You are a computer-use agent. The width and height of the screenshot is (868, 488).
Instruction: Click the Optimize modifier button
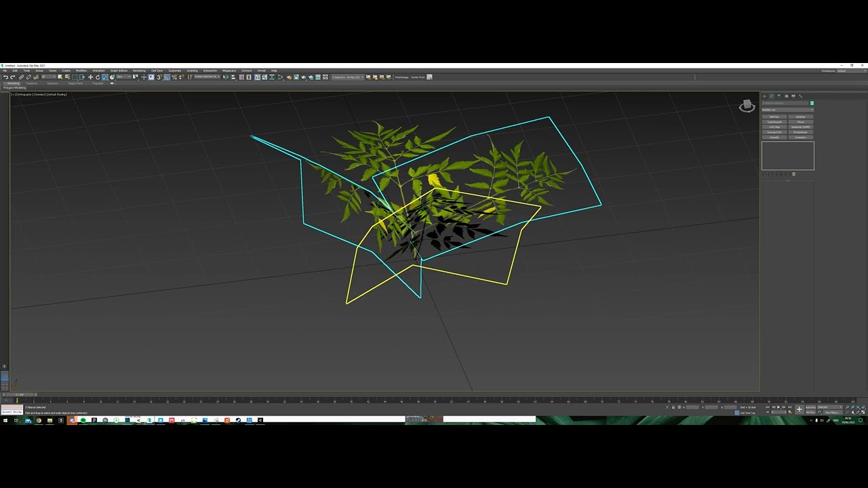(801, 117)
